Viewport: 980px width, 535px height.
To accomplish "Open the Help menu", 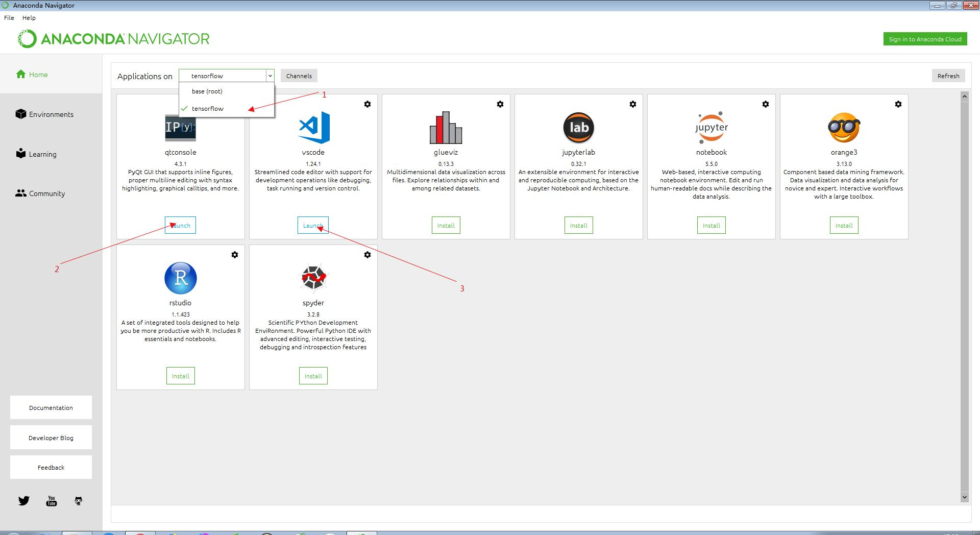I will pyautogui.click(x=29, y=17).
